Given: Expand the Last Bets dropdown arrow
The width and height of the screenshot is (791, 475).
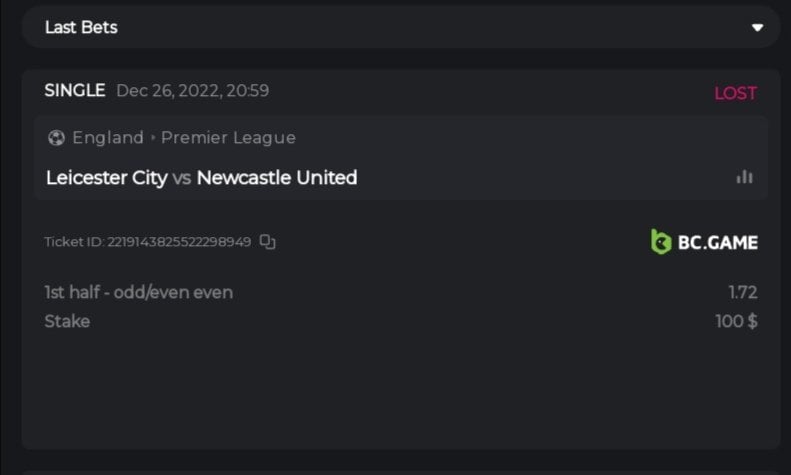Looking at the screenshot, I should pyautogui.click(x=757, y=28).
